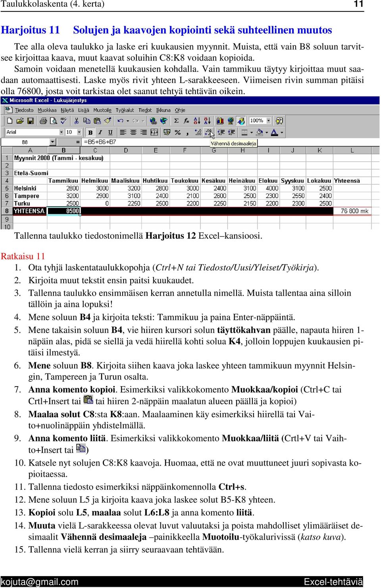The height and width of the screenshot is (588, 381).
Task: Create a new workbook with the New icon
Action: point(10,121)
